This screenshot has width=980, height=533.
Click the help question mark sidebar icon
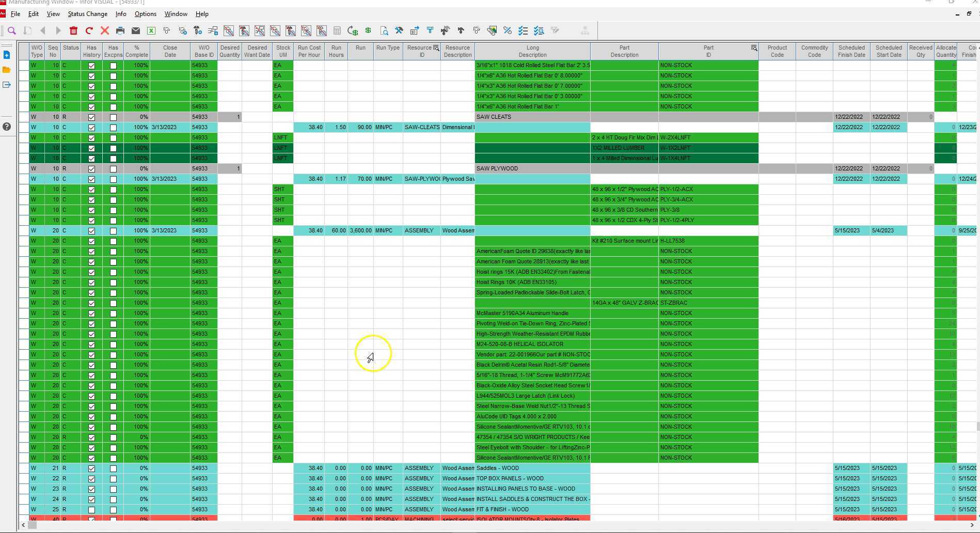(7, 127)
